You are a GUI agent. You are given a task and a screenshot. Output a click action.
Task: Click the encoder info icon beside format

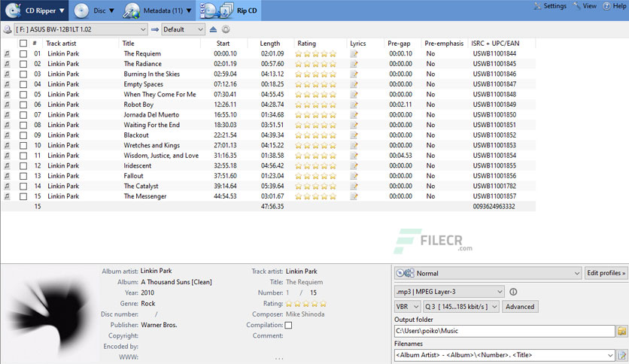click(513, 292)
